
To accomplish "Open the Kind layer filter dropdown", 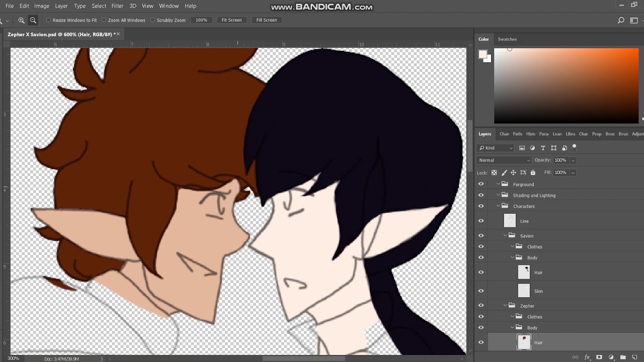I will tap(496, 148).
